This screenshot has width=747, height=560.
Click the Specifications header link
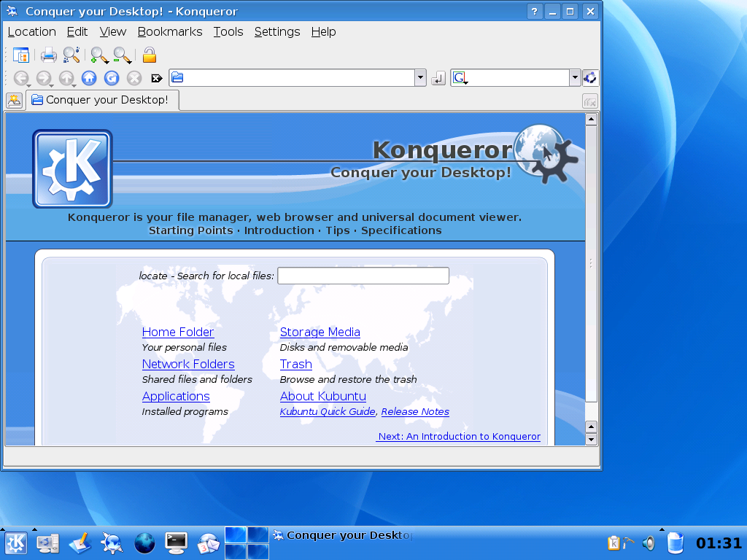401,230
